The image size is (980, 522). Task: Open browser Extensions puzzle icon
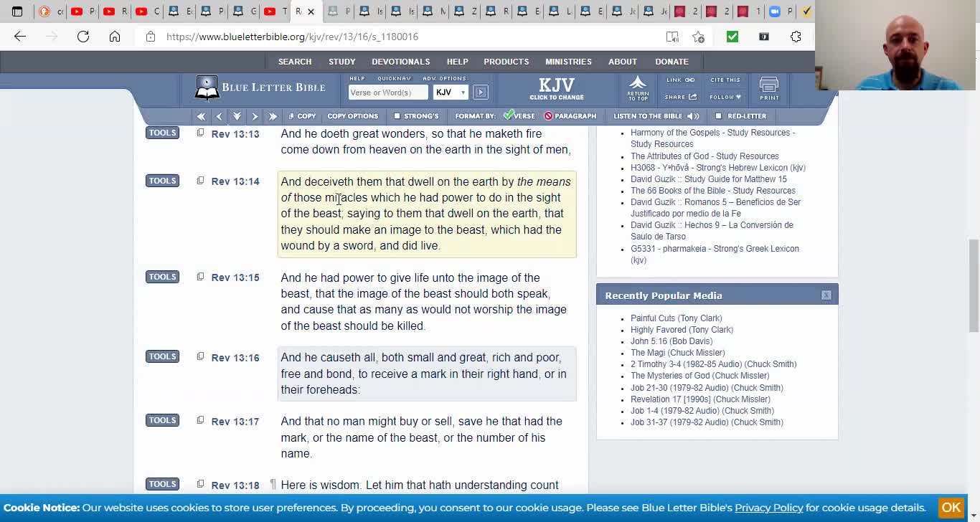tap(796, 37)
